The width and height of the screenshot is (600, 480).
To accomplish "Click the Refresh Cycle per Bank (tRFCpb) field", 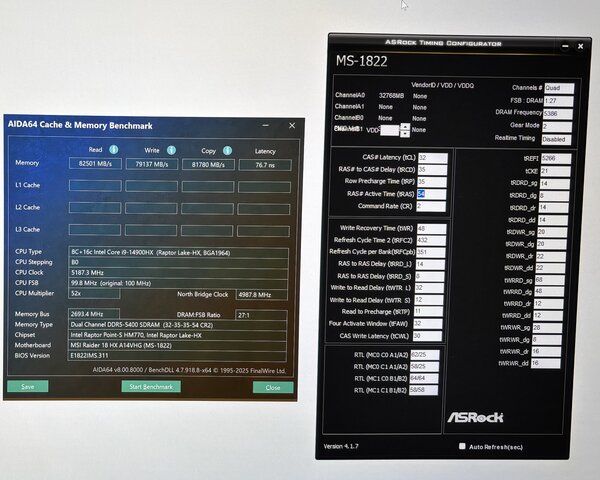I will click(431, 252).
